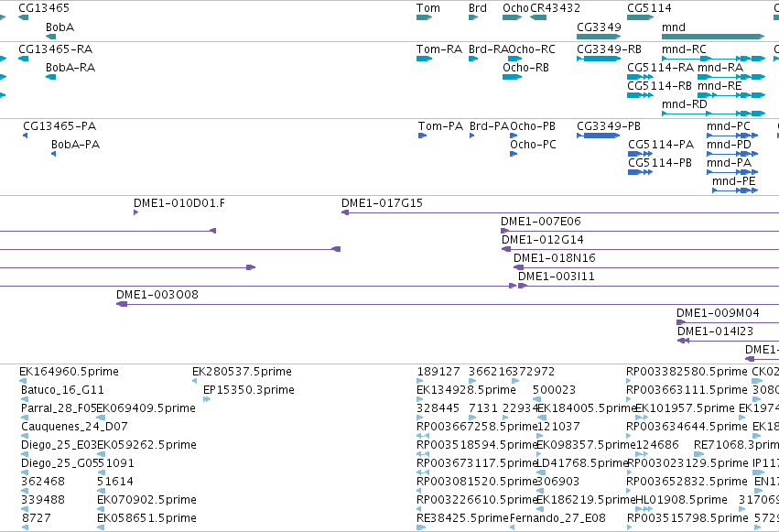Select the 189127 EST feature
Screen dimensions: 779x532
tap(420, 381)
